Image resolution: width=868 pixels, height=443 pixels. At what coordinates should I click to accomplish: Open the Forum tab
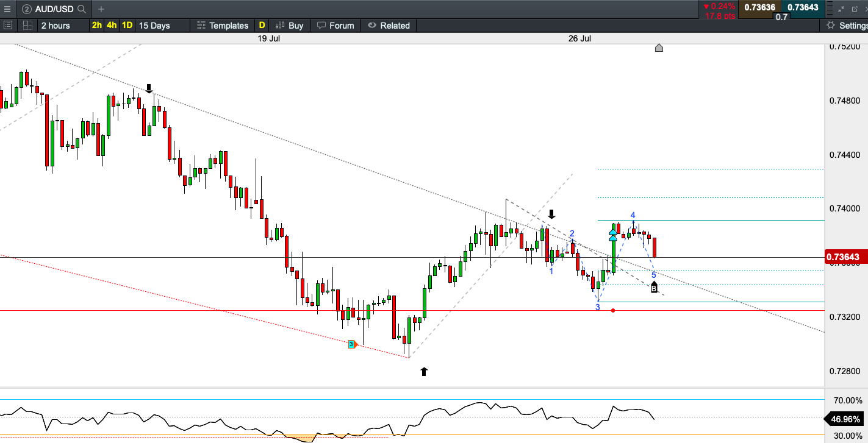pos(335,25)
